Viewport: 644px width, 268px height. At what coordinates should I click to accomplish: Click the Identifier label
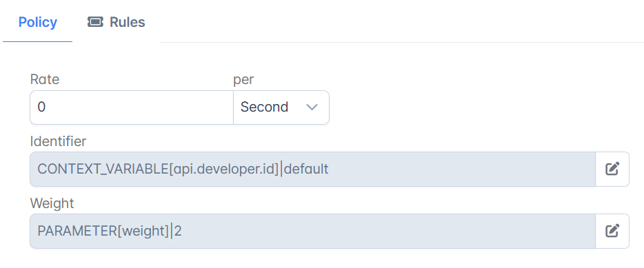point(59,141)
